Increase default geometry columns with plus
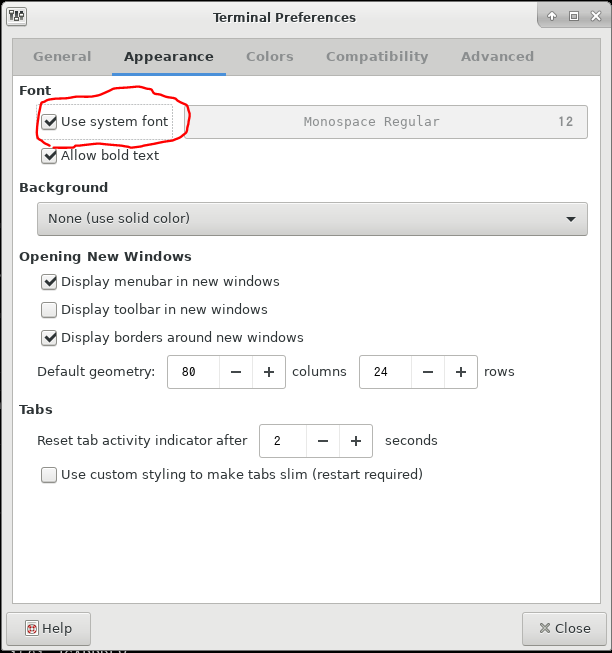 pyautogui.click(x=269, y=372)
